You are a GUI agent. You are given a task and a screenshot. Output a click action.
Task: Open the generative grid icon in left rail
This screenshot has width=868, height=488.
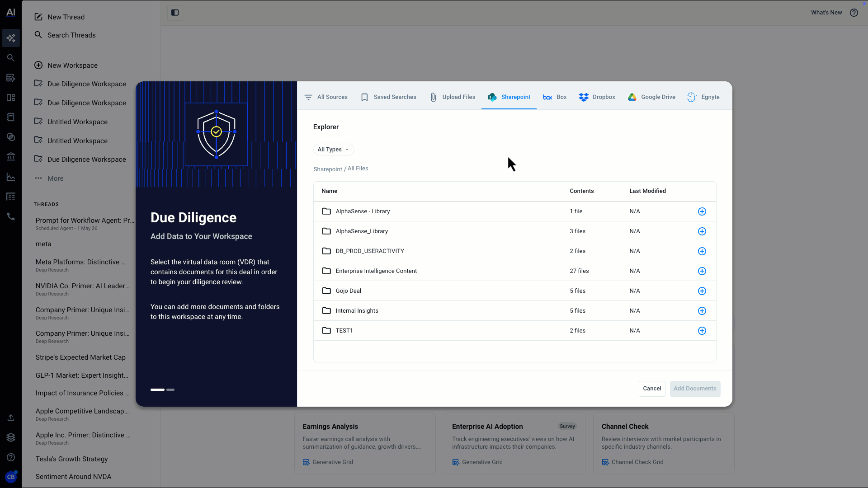point(11,78)
